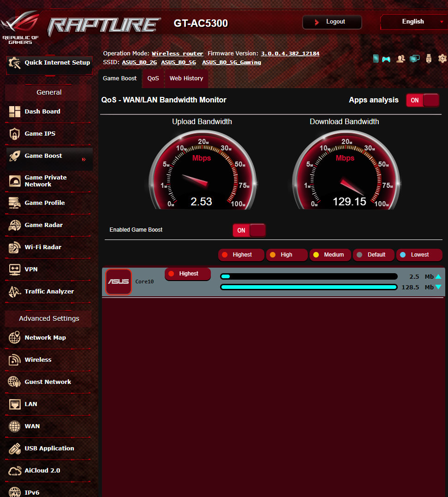Select the Default priority legend
This screenshot has height=497, width=448.
[374, 255]
